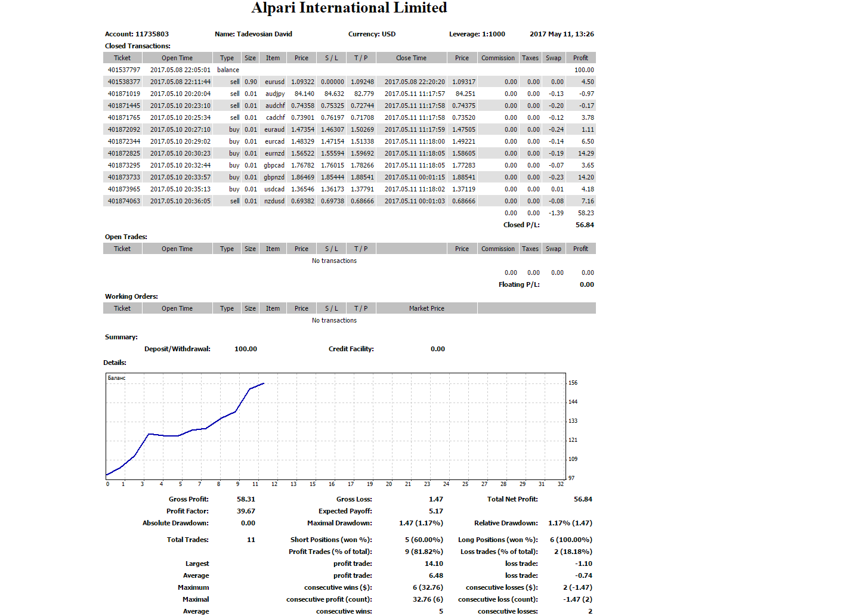
Task: Click the Relative Drawdown: label
Action: point(506,523)
